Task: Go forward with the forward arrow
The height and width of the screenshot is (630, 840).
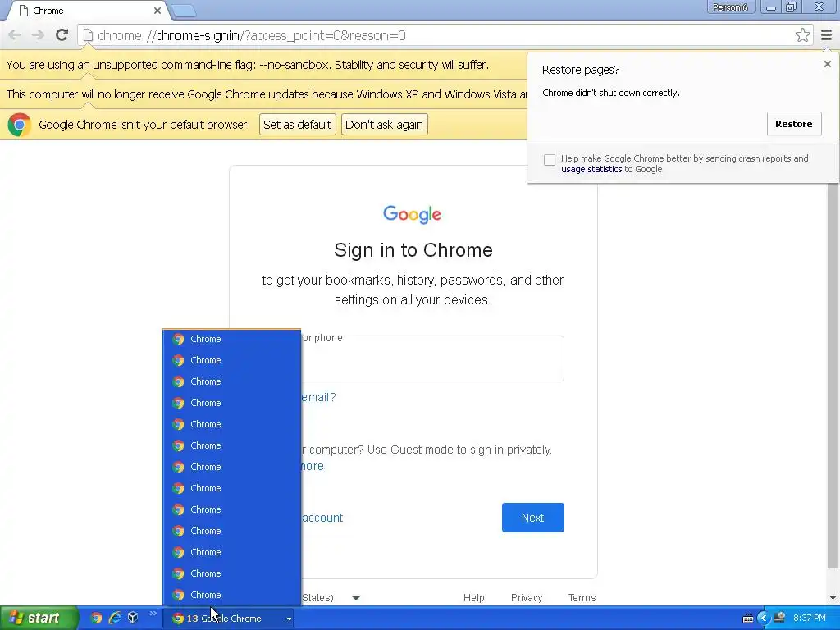Action: (38, 35)
